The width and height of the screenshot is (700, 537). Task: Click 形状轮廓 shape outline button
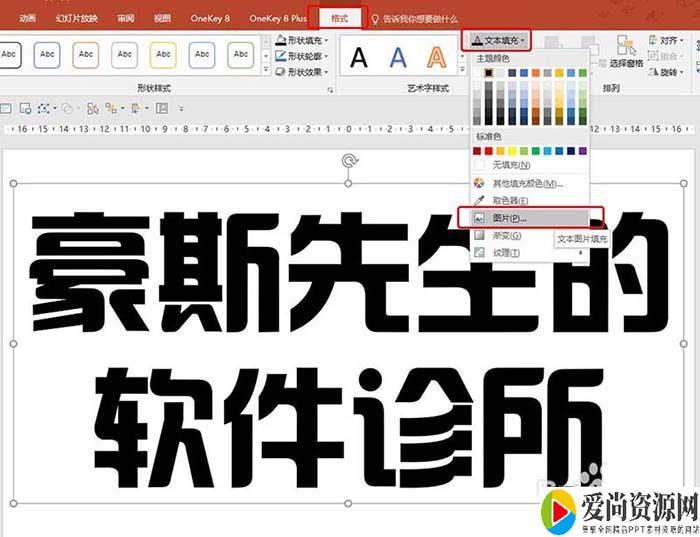304,56
